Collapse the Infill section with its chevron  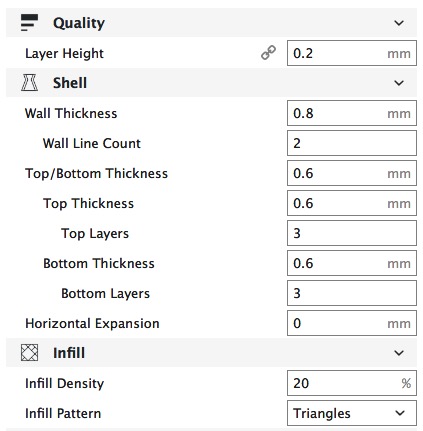(399, 353)
